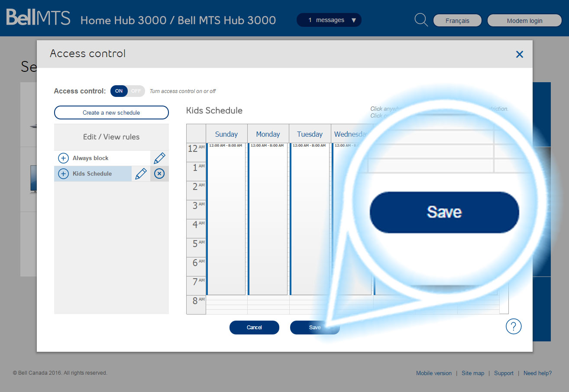This screenshot has height=392, width=569.
Task: Turn Access control OFF
Action: [136, 91]
